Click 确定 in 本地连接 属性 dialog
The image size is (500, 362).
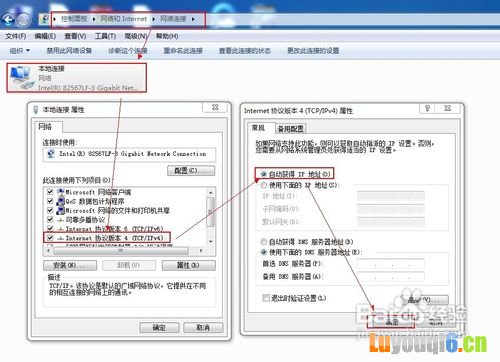click(x=159, y=328)
